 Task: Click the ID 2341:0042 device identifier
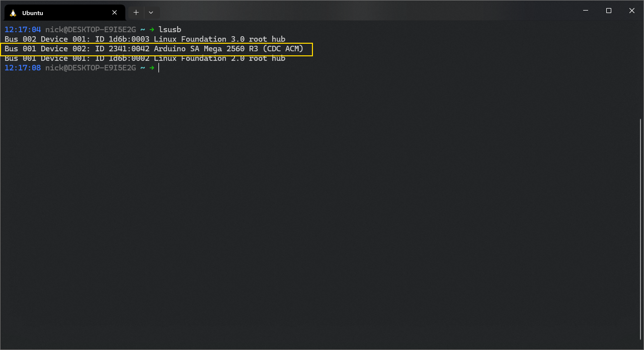122,49
